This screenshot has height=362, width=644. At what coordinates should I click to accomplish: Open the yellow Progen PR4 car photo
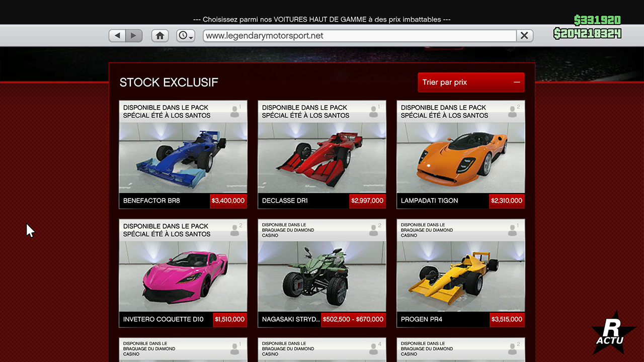[x=461, y=277]
